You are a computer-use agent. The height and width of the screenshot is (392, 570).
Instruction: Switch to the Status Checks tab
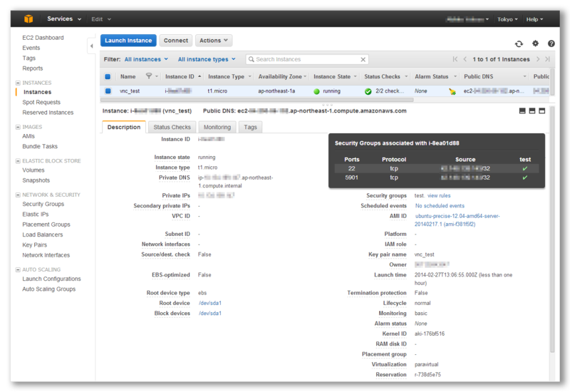(x=172, y=127)
